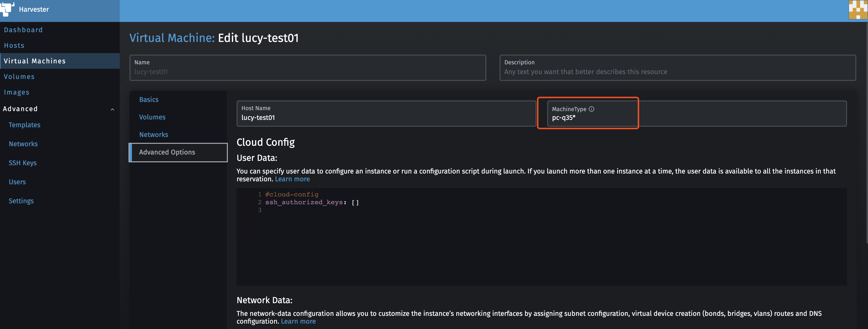Open the Templates page

[x=24, y=125]
